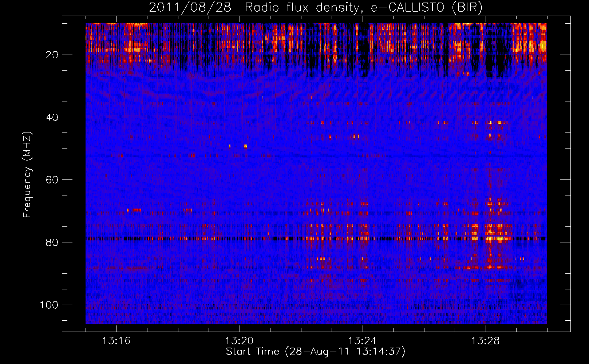The image size is (589, 364).
Task: Click the '13:16' time tick label
Action: (x=116, y=341)
